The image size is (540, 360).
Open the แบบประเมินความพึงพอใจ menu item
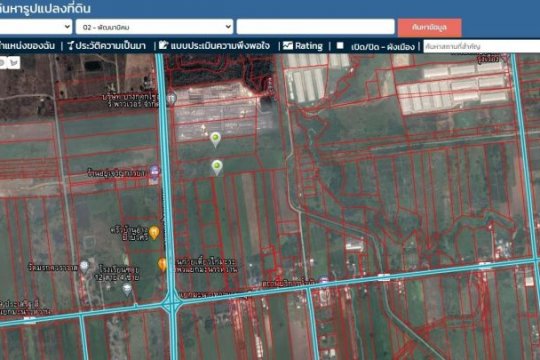[220, 46]
